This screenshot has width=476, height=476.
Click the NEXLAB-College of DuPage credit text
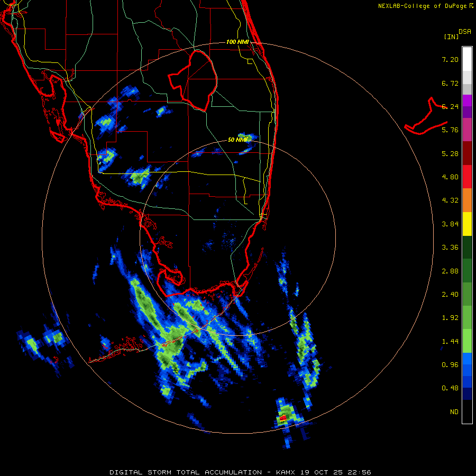click(x=422, y=6)
